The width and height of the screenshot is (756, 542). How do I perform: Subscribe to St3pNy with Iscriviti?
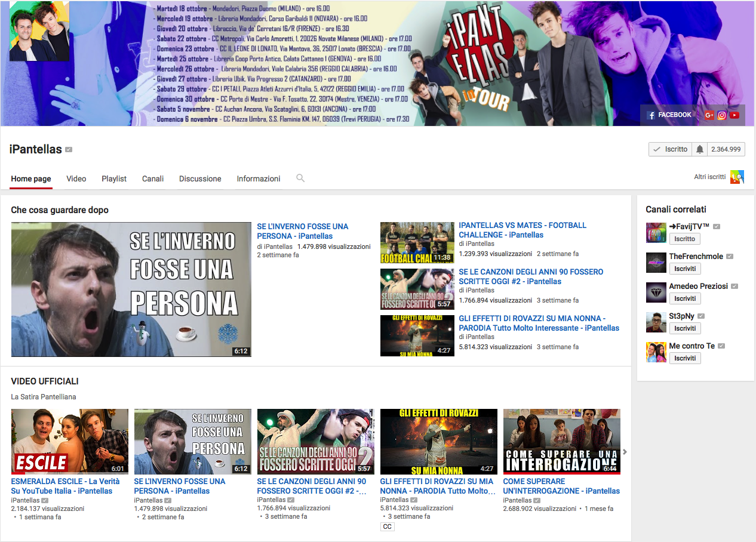point(685,328)
